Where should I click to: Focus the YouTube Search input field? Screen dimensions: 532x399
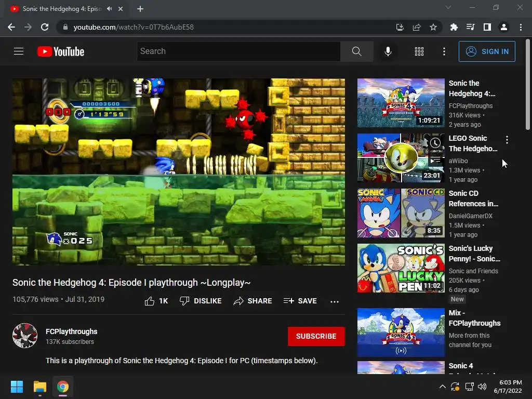238,51
